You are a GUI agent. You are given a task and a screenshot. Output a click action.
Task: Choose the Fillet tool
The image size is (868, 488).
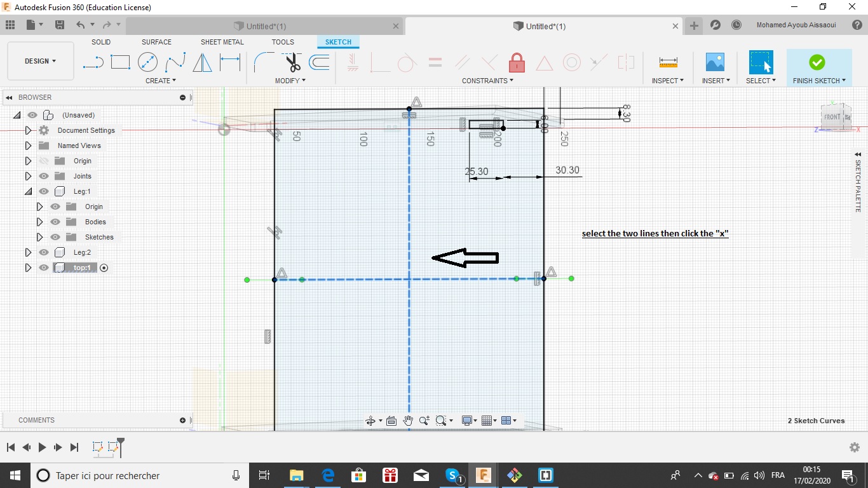(264, 62)
